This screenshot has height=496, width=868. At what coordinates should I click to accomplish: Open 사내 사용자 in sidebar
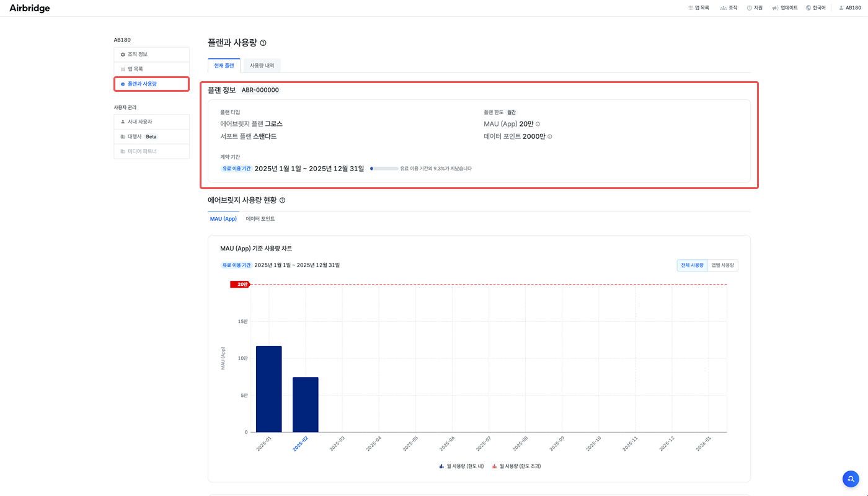151,122
